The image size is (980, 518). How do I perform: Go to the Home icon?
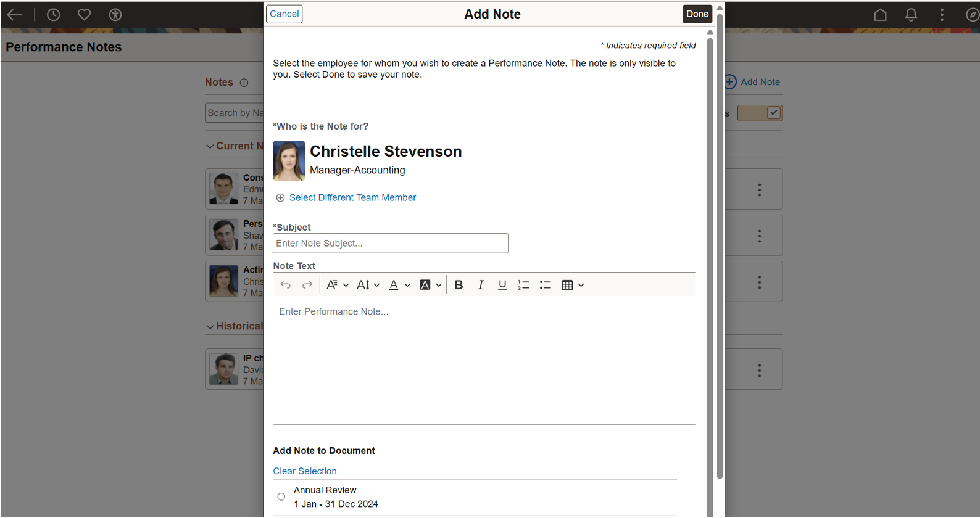880,15
